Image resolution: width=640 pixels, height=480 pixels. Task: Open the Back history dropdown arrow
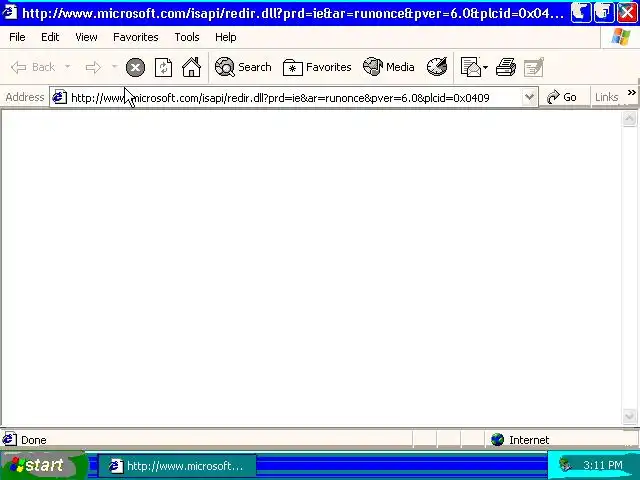point(67,67)
